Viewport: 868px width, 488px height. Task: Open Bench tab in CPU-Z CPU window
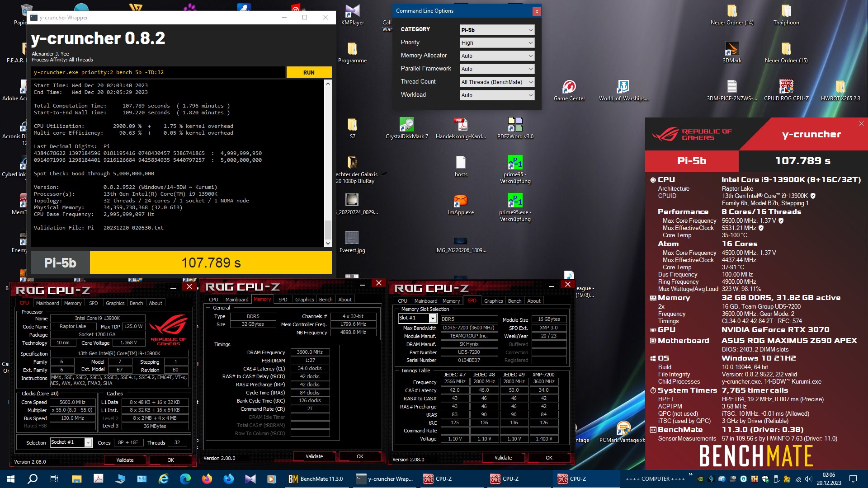[x=136, y=303]
